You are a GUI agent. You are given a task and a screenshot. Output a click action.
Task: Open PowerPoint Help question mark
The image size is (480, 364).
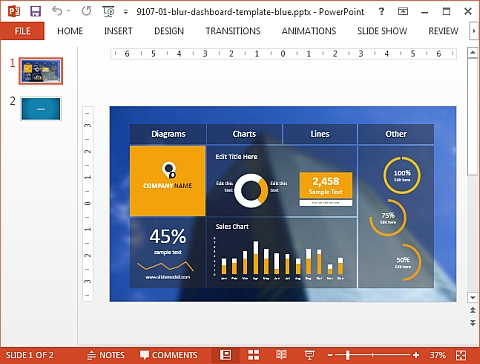tap(381, 12)
